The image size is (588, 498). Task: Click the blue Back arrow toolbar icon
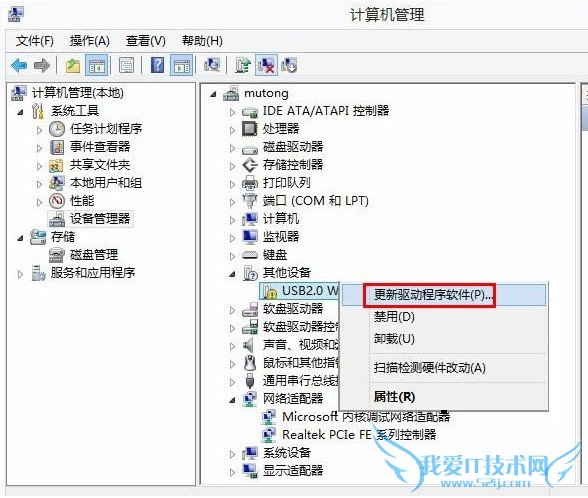19,66
